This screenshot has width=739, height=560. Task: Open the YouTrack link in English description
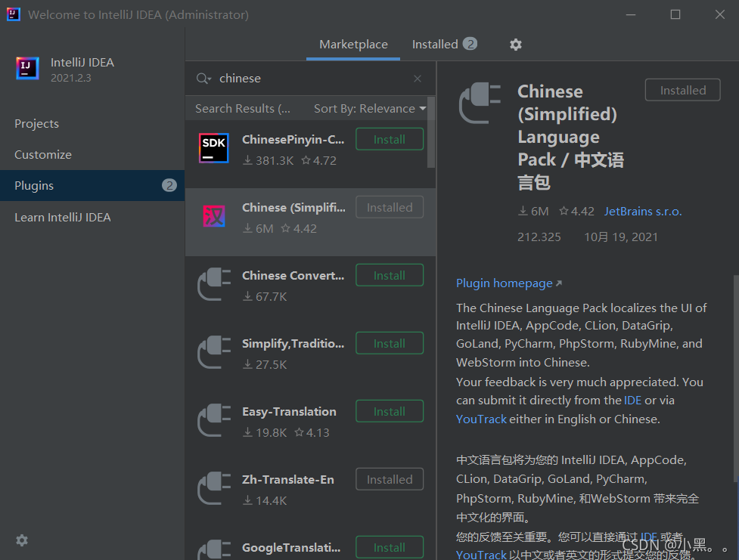(x=481, y=419)
